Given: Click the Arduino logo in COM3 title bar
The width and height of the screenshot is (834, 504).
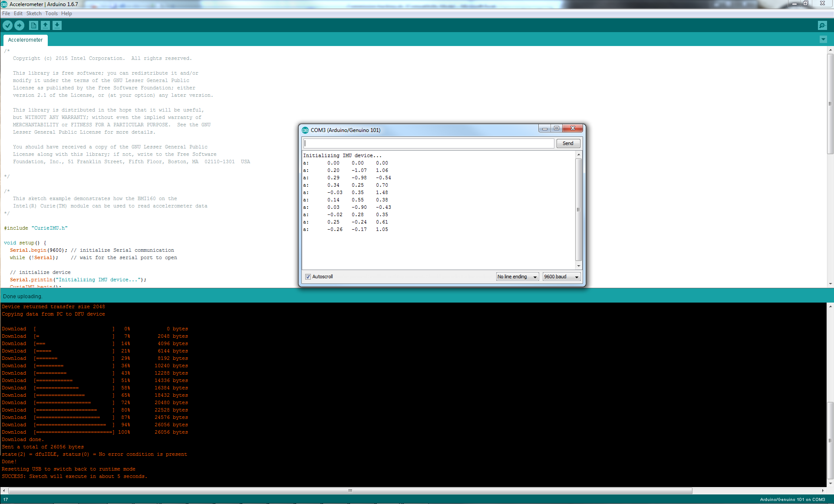Looking at the screenshot, I should coord(305,130).
